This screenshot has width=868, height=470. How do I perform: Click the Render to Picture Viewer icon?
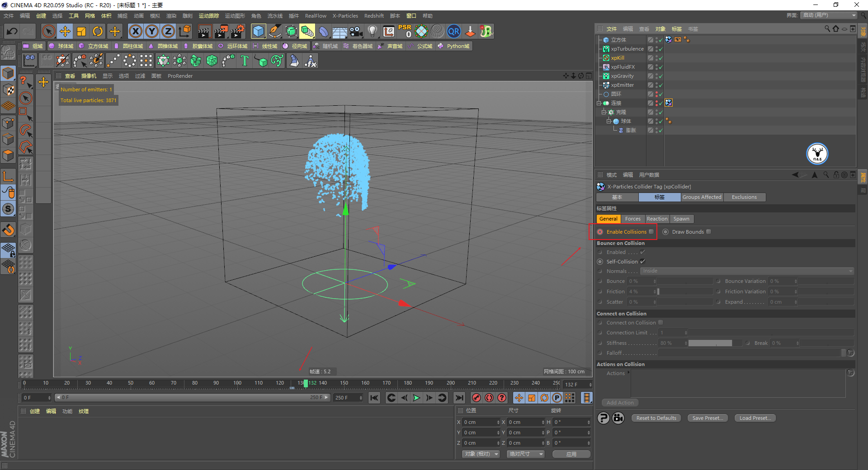[x=221, y=31]
